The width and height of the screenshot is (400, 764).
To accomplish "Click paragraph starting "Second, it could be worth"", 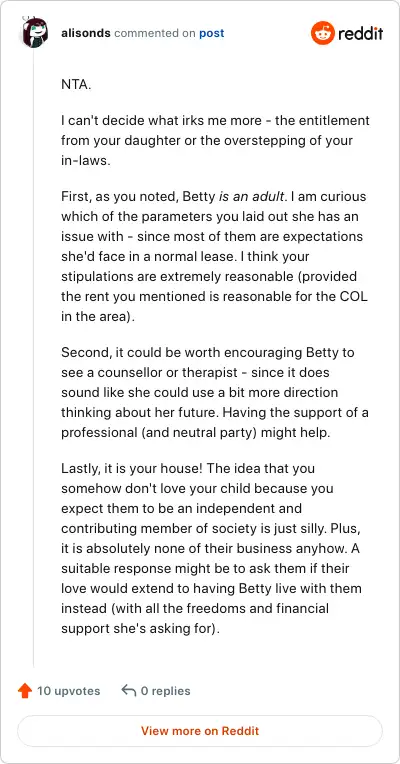I will pyautogui.click(x=215, y=393).
